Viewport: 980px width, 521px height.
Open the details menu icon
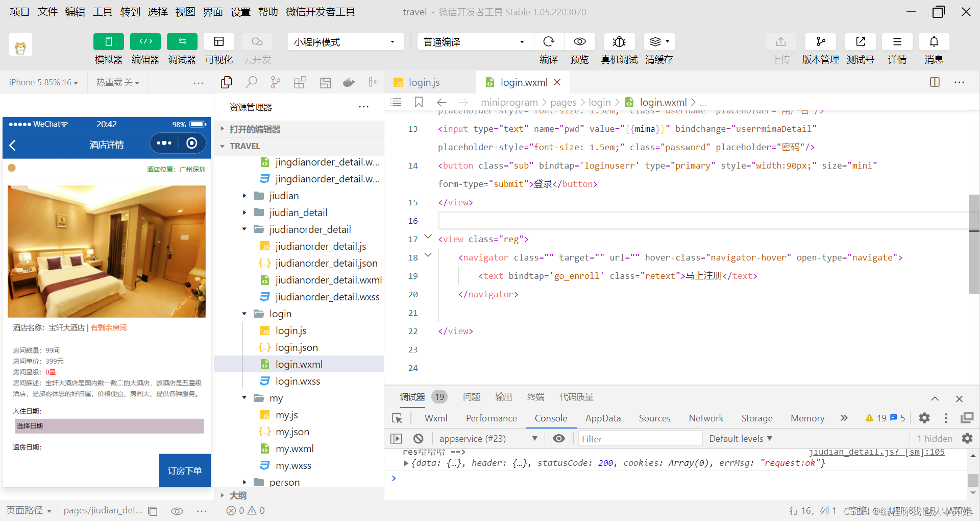tap(897, 42)
